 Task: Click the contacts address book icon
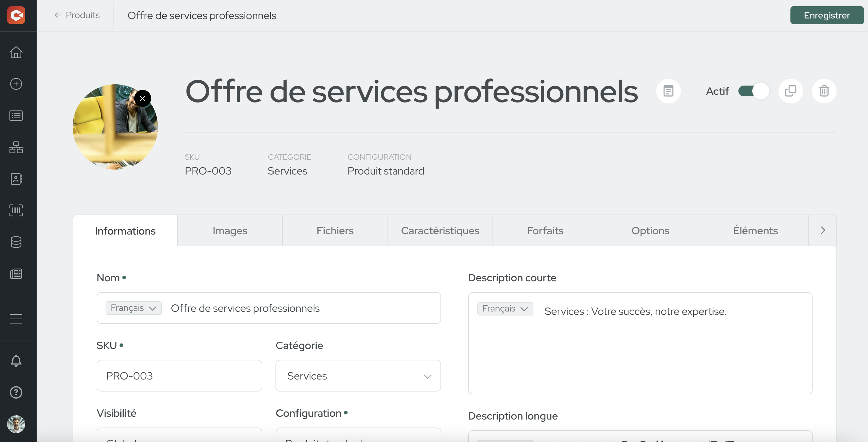16,179
